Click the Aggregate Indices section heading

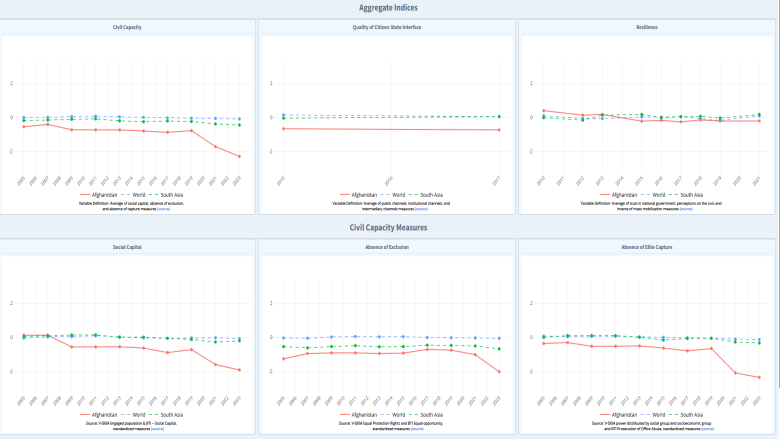coord(388,8)
